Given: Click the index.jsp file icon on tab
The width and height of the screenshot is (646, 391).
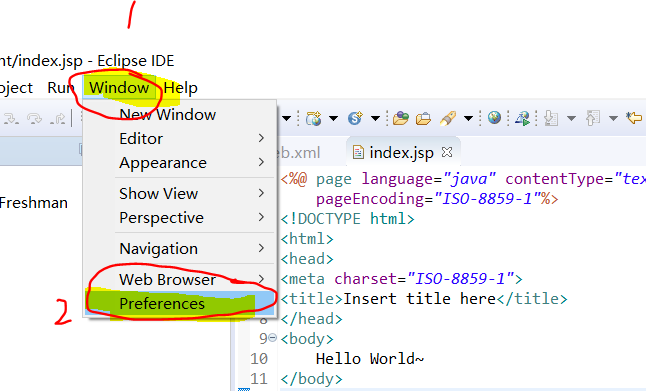Looking at the screenshot, I should point(358,152).
